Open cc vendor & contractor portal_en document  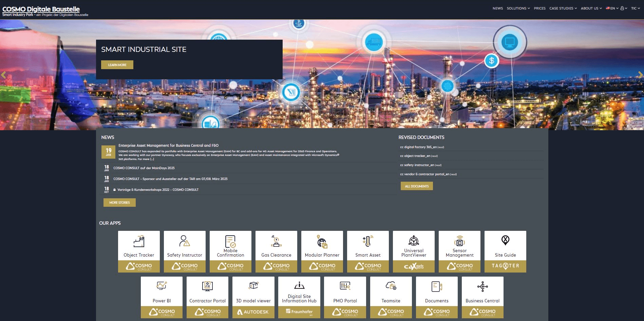pos(424,174)
